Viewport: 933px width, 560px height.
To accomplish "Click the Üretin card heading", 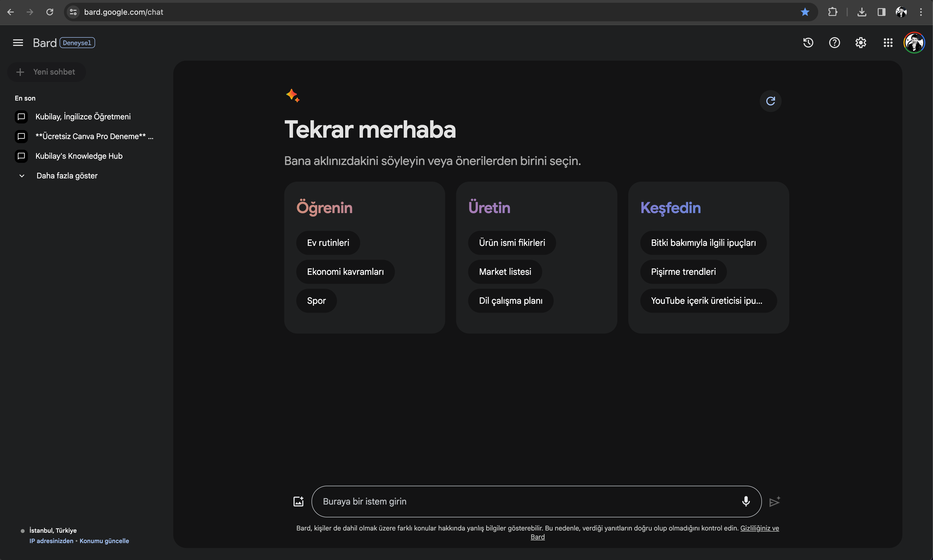I will coord(489,208).
